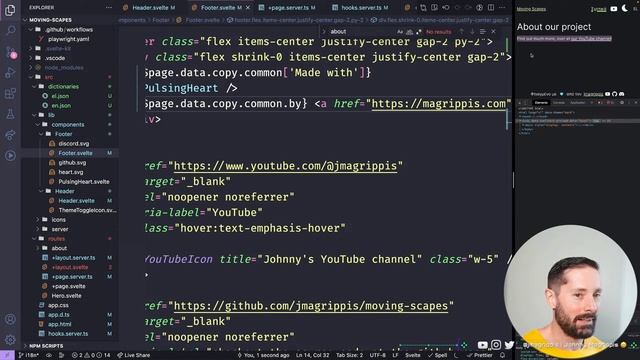Open the Testing flask icon view
640x360 pixels.
[x=10, y=114]
